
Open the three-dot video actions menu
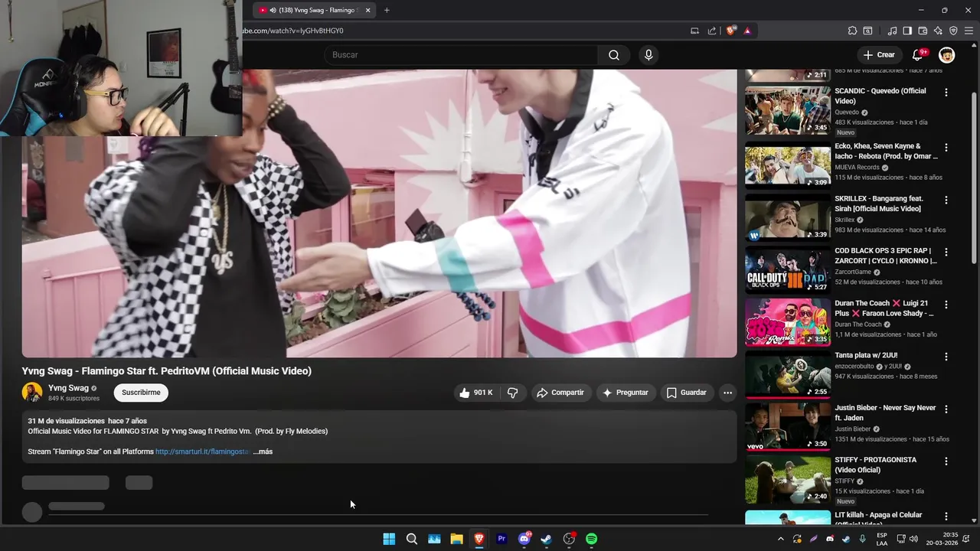point(727,393)
